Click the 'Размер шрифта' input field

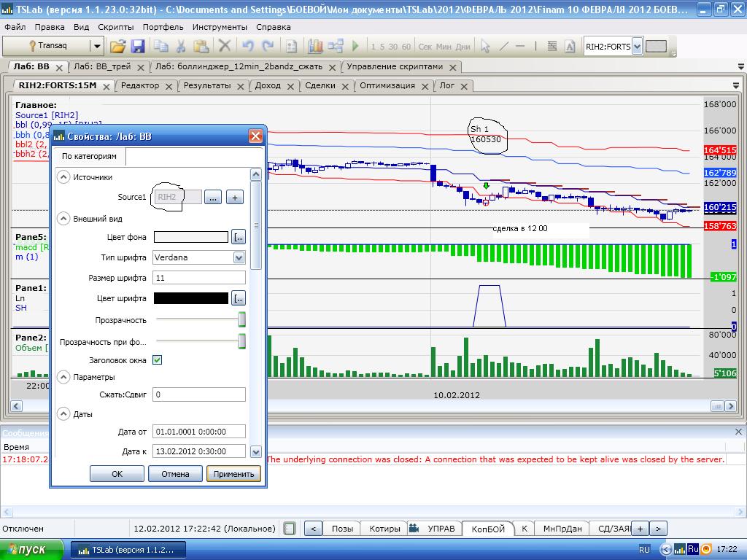pos(198,278)
